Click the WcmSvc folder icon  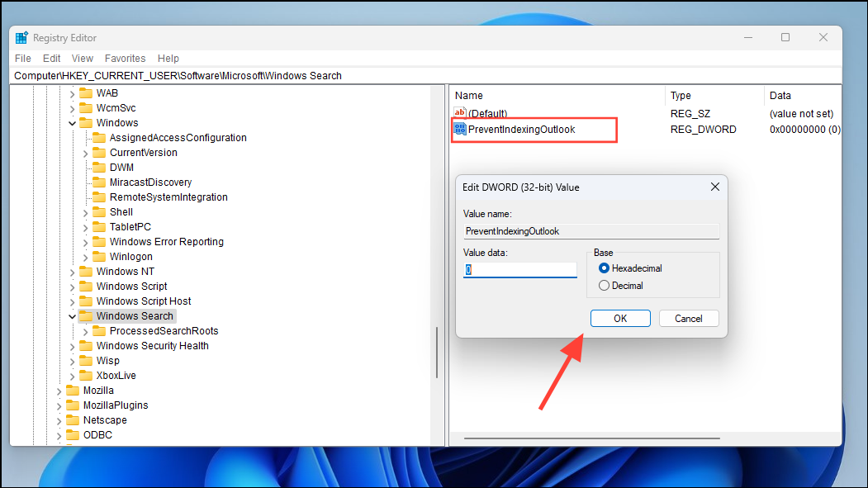[x=86, y=107]
